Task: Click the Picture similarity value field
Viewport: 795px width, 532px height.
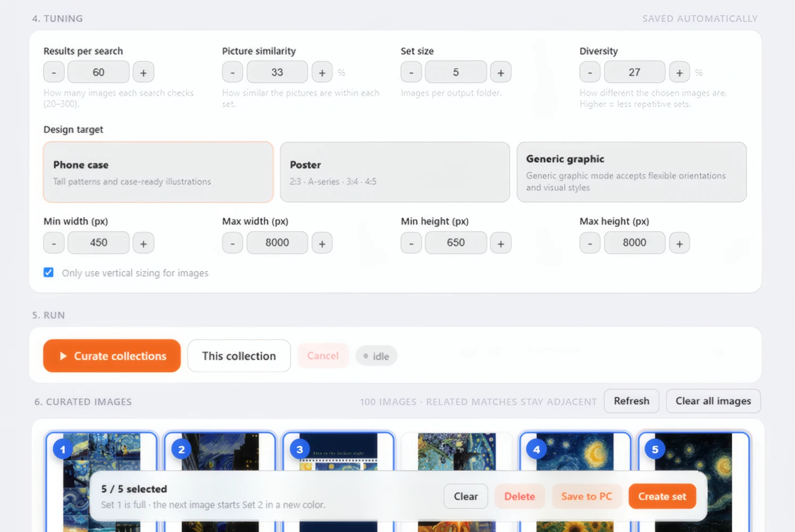Action: click(277, 72)
